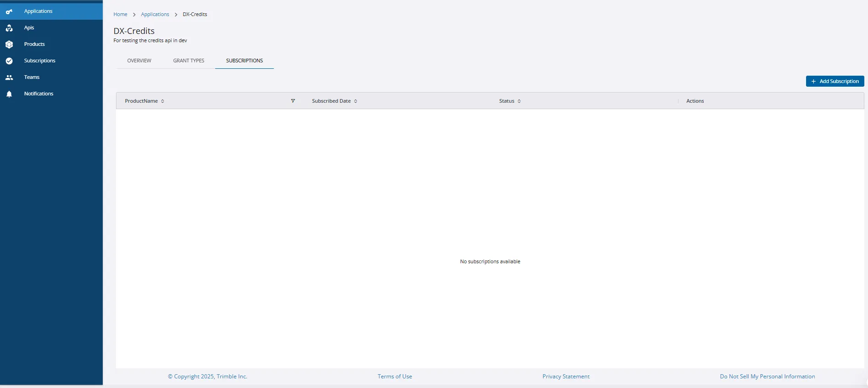
Task: Open Products in the sidebar menu
Action: click(x=51, y=44)
